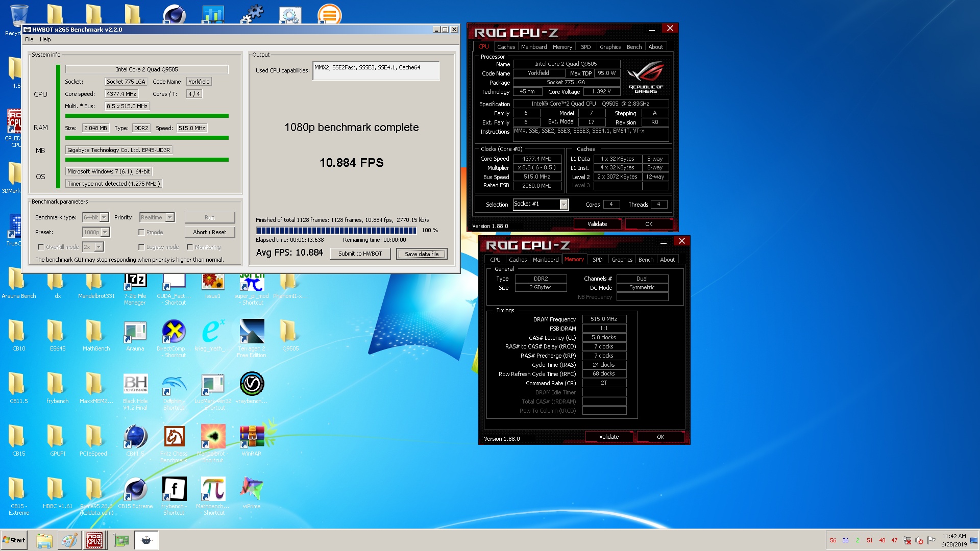Click the Save data file button
The height and width of the screenshot is (551, 980).
(x=422, y=254)
